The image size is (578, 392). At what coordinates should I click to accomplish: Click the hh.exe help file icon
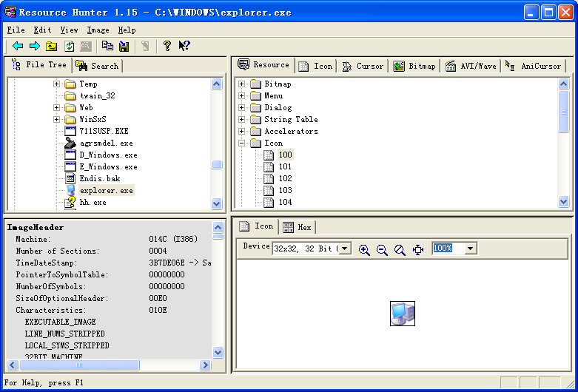70,202
